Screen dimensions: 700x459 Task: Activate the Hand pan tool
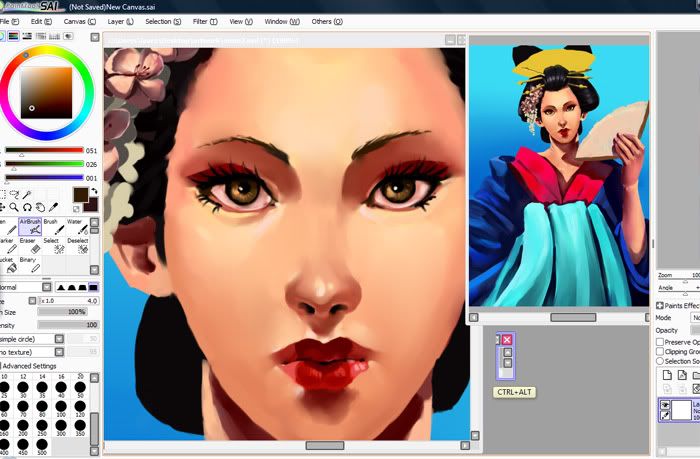click(x=40, y=207)
